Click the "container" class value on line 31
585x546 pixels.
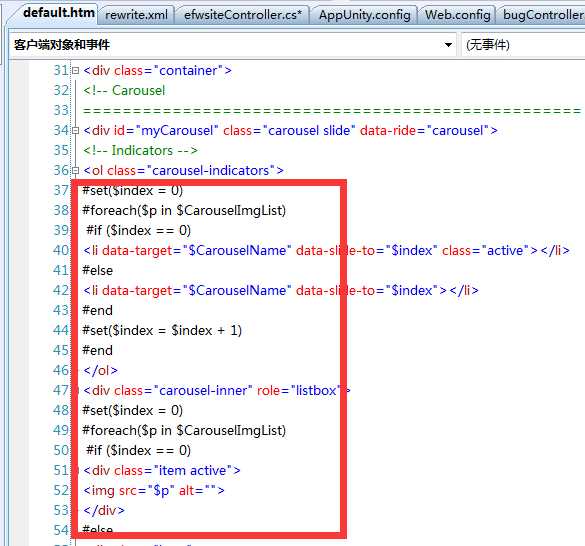[x=188, y=70]
